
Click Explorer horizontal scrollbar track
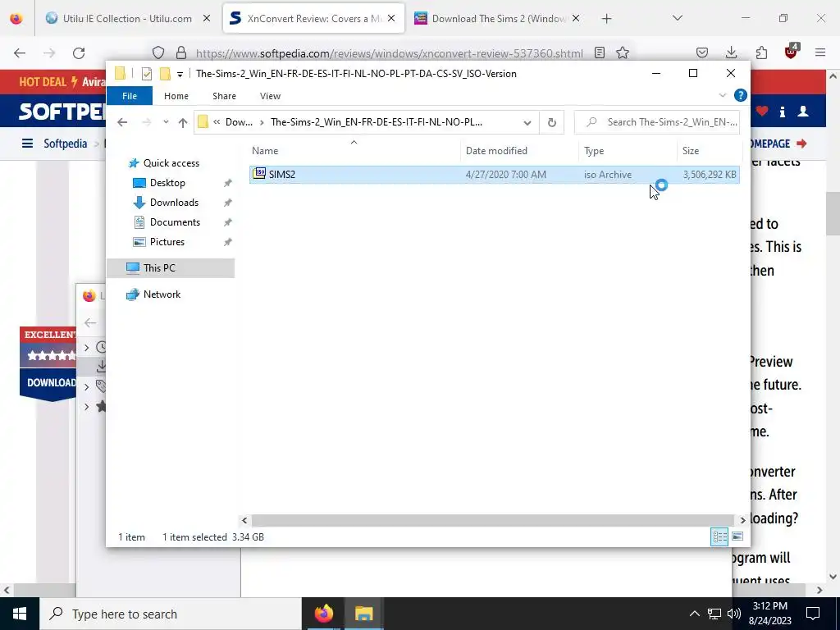(492, 520)
